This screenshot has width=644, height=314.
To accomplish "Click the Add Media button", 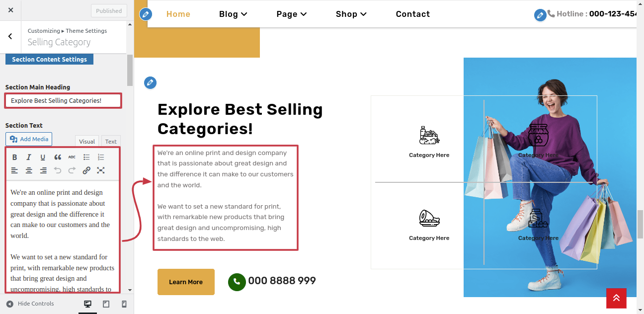I will pos(29,139).
